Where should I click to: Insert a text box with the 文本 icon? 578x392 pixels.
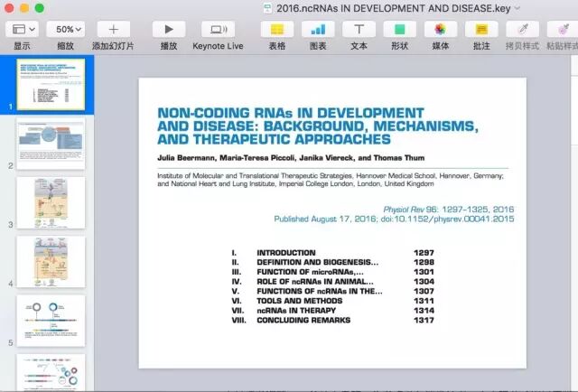(359, 29)
